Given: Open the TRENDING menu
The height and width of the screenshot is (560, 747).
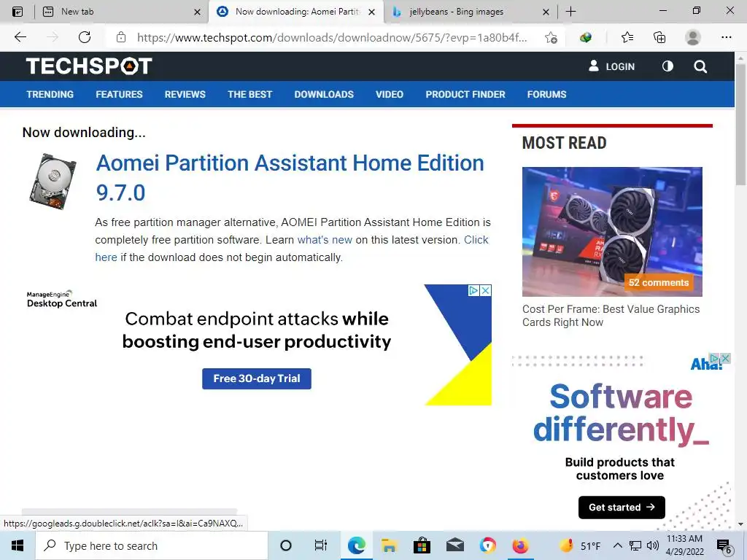Looking at the screenshot, I should point(50,94).
